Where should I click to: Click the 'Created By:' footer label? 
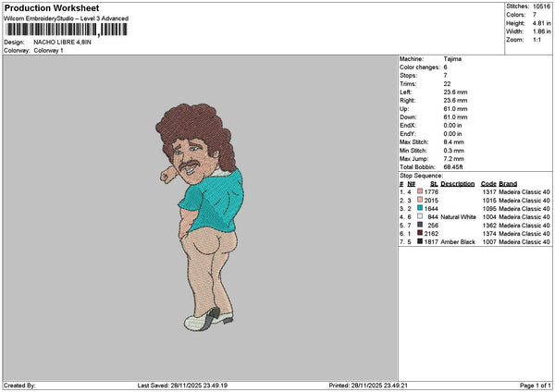[19, 386]
